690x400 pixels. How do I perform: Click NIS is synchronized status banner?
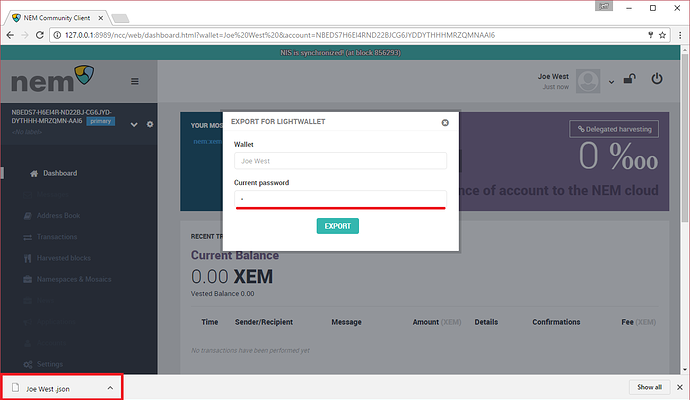[340, 52]
